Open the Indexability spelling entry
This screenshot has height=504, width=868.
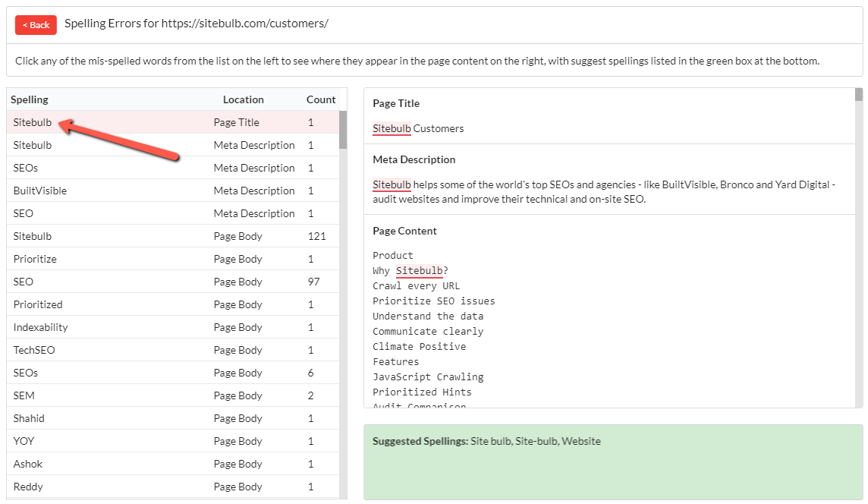[x=173, y=327]
